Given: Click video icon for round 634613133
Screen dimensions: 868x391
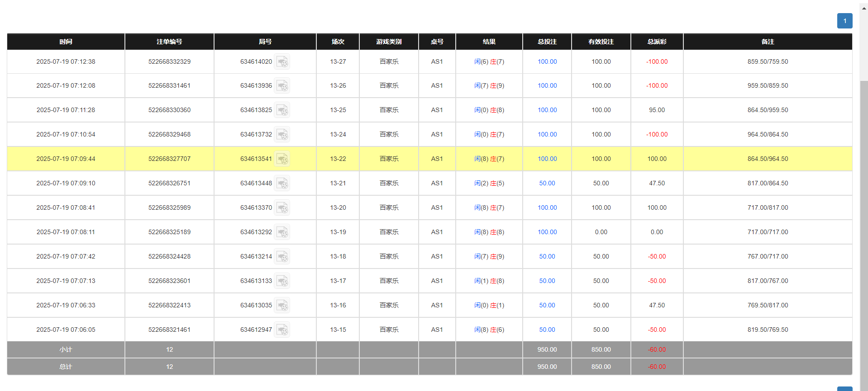Looking at the screenshot, I should pos(282,281).
